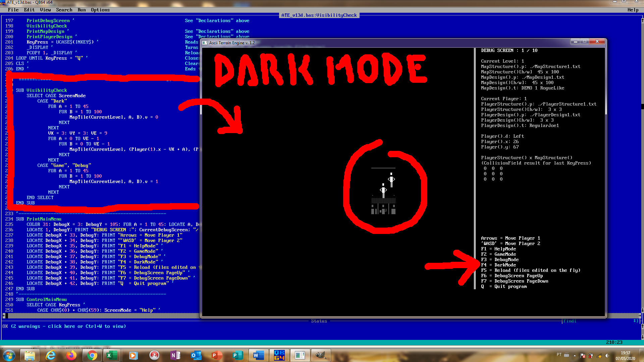This screenshot has height=362, width=644.
Task: Click the QB64 taskbar icon
Action: (279, 355)
